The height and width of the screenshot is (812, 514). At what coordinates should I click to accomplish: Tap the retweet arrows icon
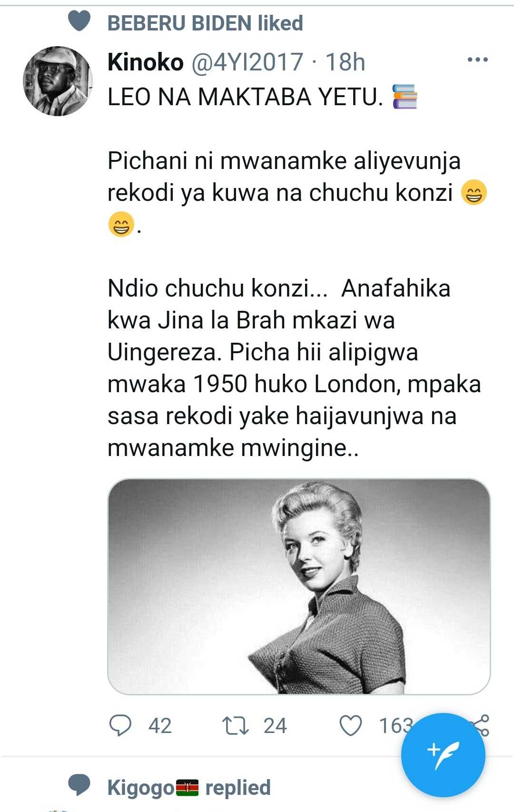[x=235, y=726]
